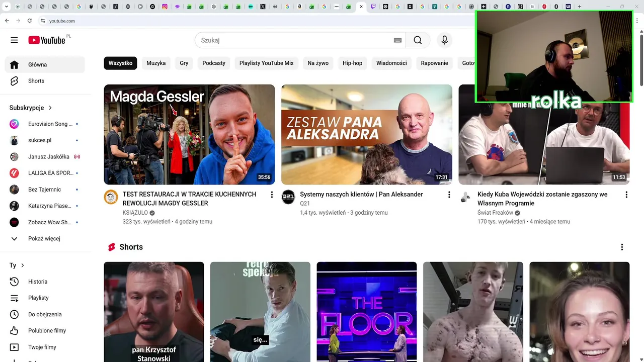Open Historia watch history

[x=45, y=282]
